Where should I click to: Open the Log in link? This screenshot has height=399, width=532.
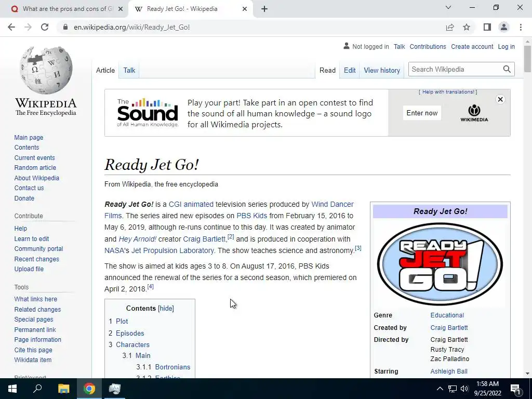[x=506, y=46]
